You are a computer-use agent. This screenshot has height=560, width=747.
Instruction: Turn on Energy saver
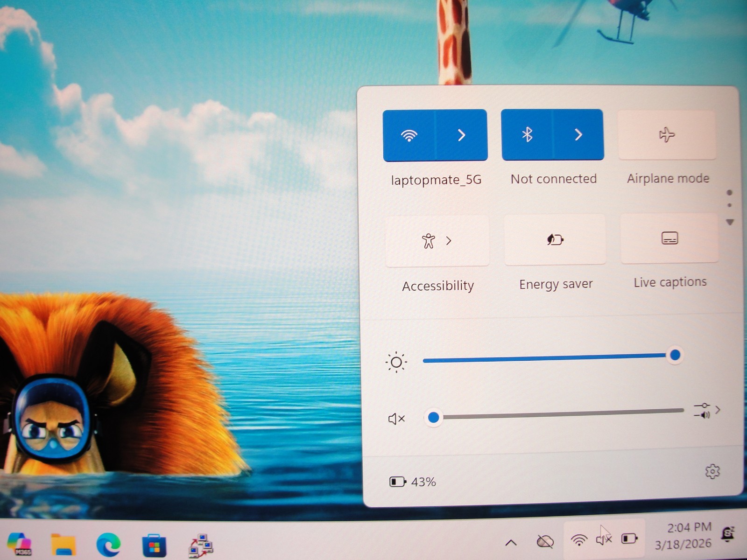(555, 240)
